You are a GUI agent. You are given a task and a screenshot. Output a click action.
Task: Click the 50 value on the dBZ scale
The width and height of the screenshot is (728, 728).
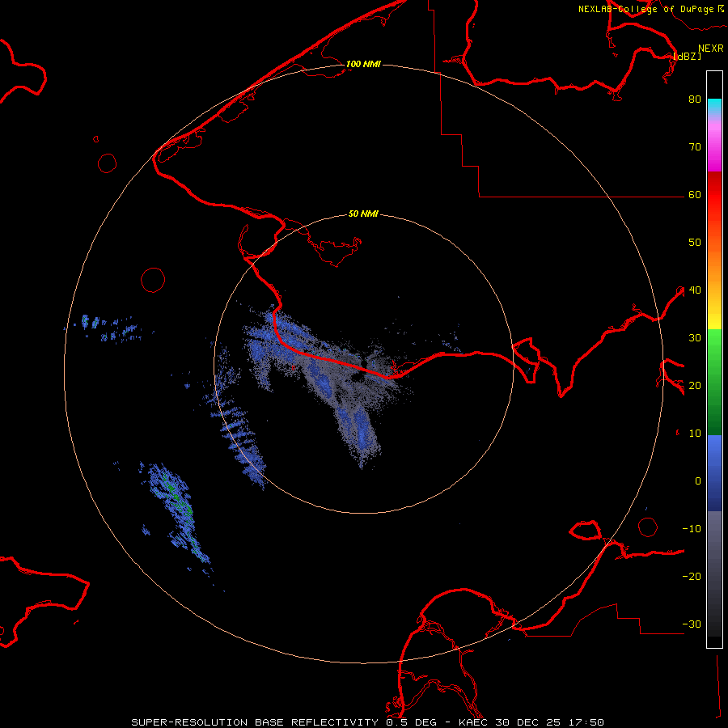(x=695, y=242)
